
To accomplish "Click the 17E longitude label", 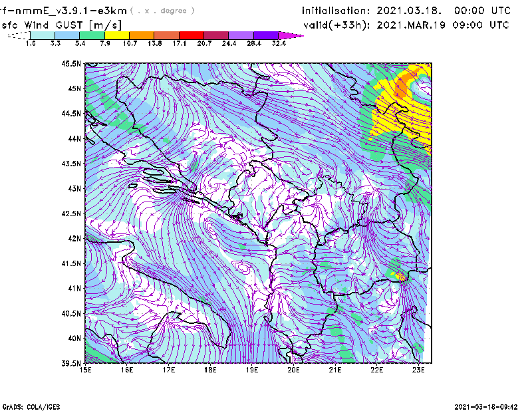I will pos(169,370).
